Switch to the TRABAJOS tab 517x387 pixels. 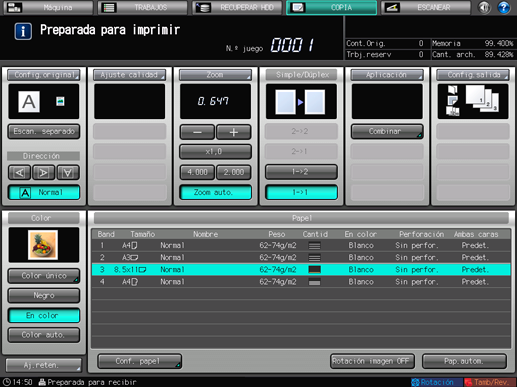(142, 7)
